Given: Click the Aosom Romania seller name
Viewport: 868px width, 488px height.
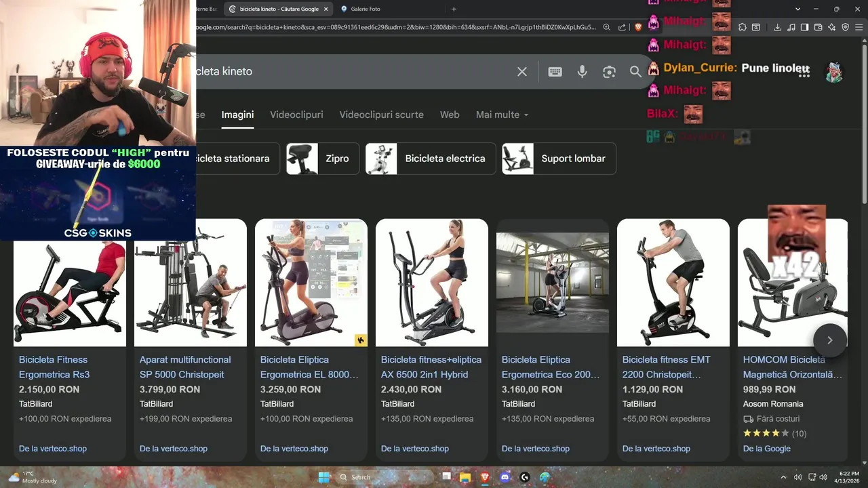Looking at the screenshot, I should click(773, 404).
